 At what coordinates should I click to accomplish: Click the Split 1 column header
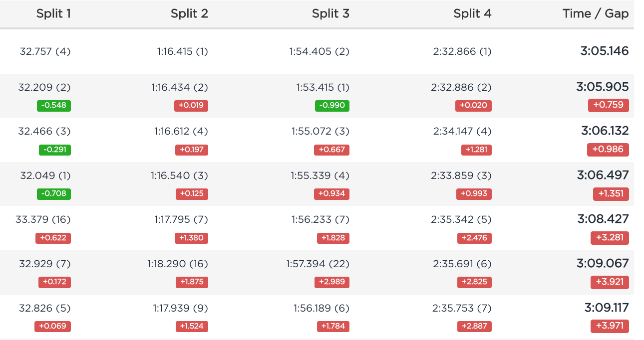(x=53, y=14)
